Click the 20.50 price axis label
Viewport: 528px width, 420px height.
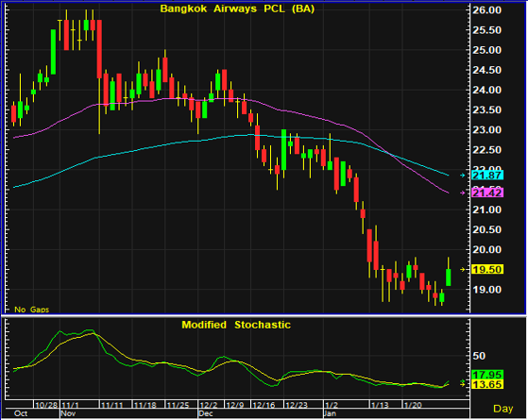point(487,229)
